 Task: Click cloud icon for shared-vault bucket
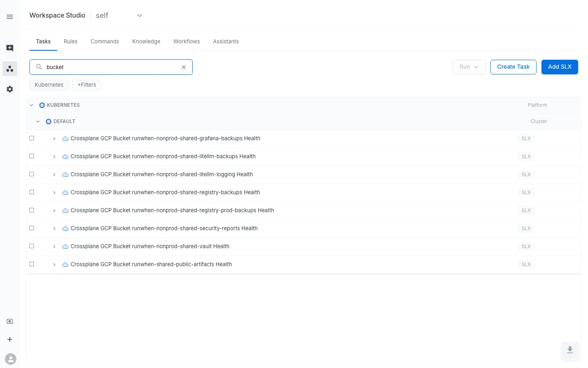point(65,247)
